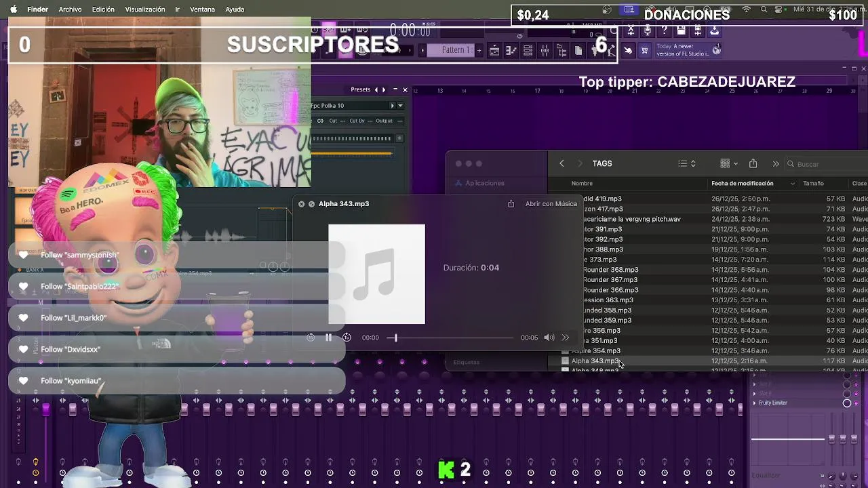Open the FL Studio browser tree icon
Screen dimensions: 868x488
561,51
